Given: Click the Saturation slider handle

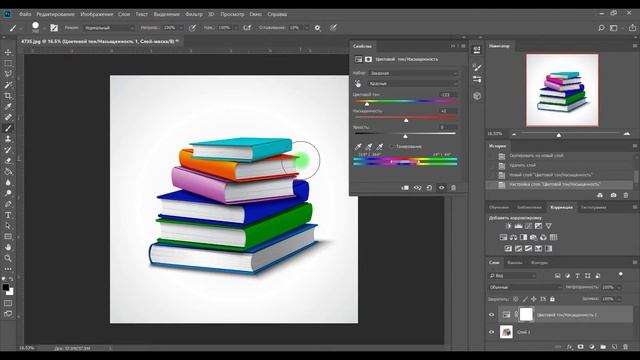Looking at the screenshot, I should (x=406, y=120).
